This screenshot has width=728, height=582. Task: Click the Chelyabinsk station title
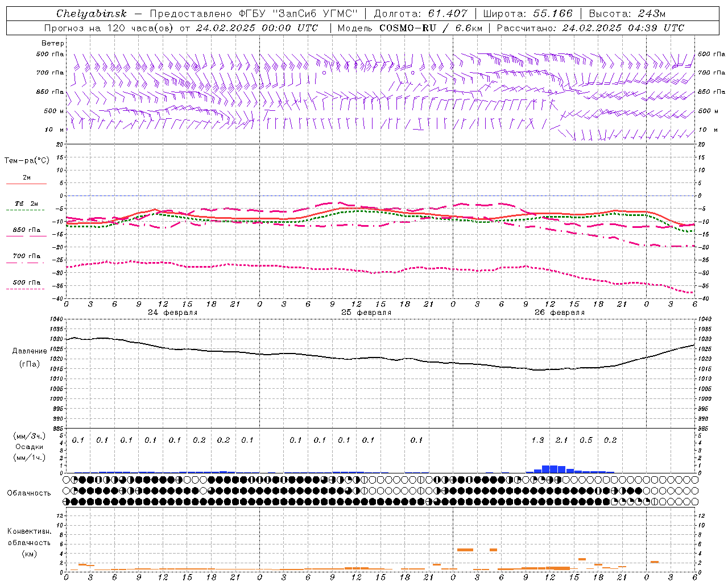pos(91,14)
